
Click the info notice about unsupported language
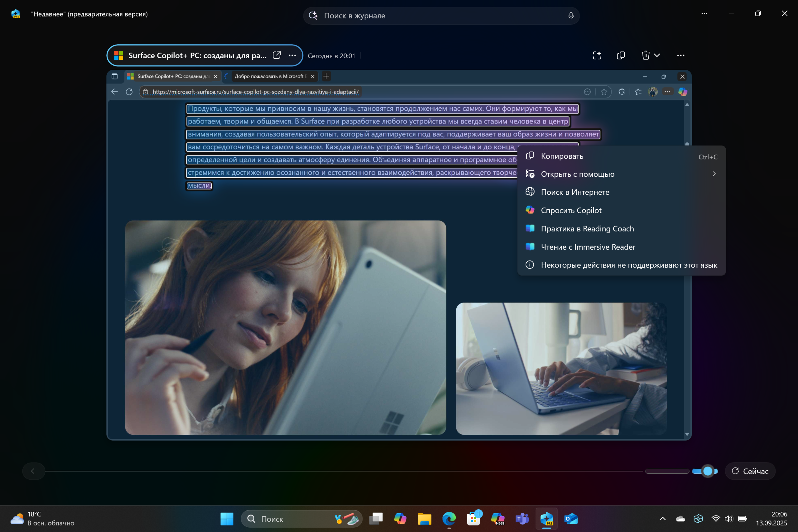[621, 265]
